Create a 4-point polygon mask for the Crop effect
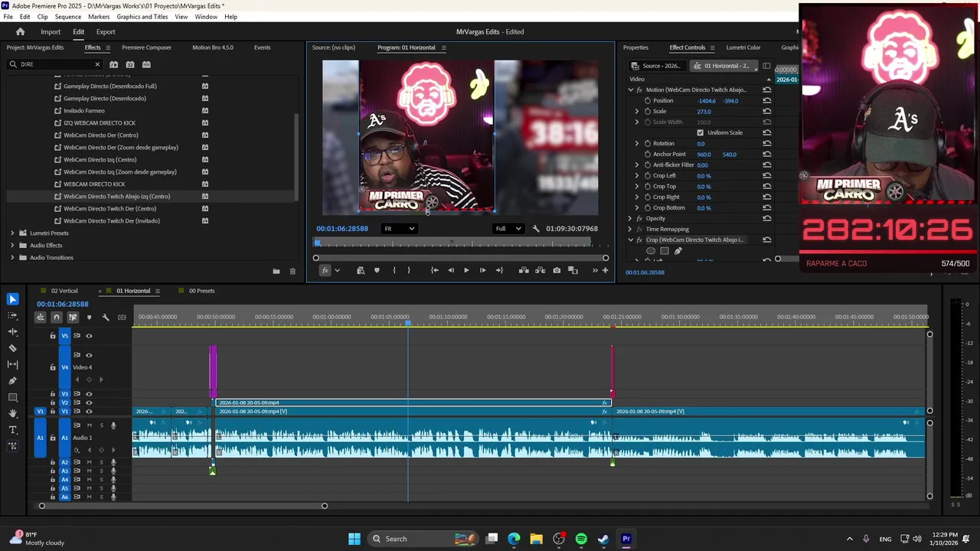The image size is (980, 551). (665, 250)
